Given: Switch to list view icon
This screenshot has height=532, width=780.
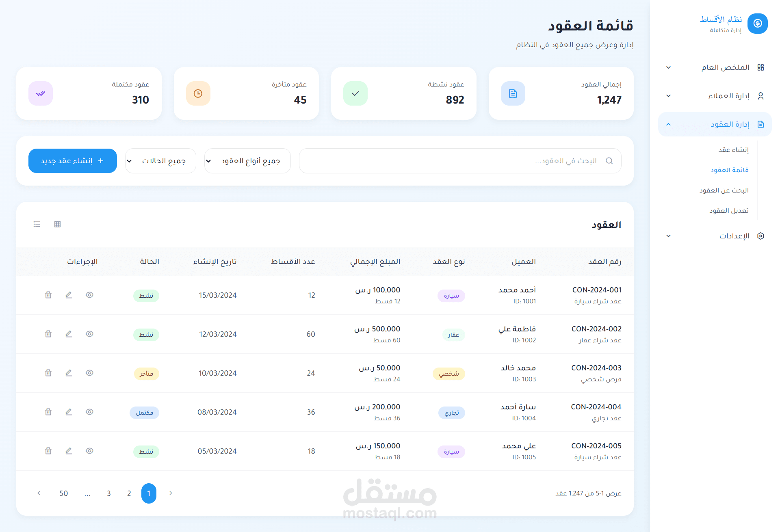Looking at the screenshot, I should 37,224.
